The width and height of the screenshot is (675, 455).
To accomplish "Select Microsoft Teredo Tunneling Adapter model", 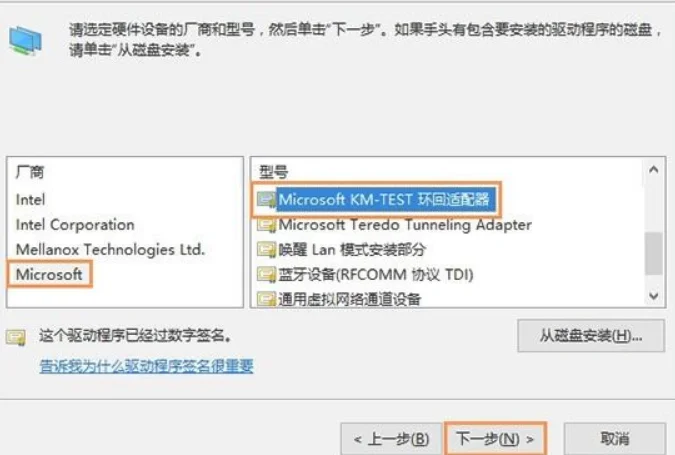I will pyautogui.click(x=405, y=225).
